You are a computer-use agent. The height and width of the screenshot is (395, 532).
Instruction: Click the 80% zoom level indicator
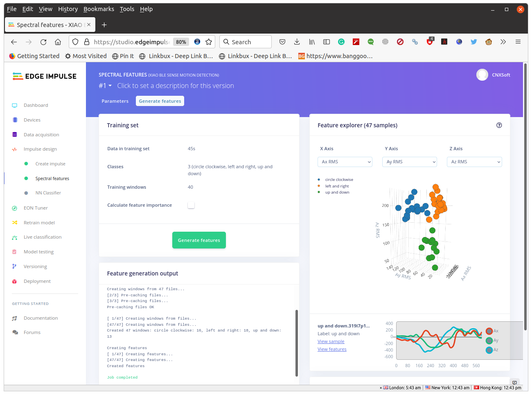(x=181, y=42)
